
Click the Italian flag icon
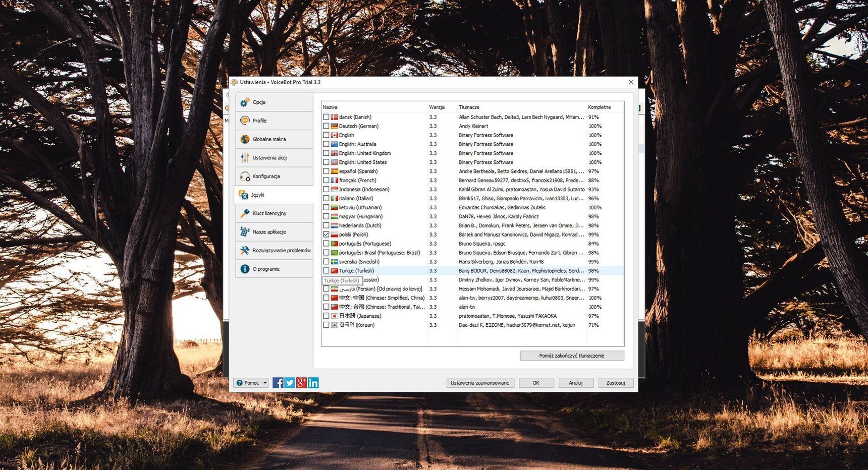334,199
